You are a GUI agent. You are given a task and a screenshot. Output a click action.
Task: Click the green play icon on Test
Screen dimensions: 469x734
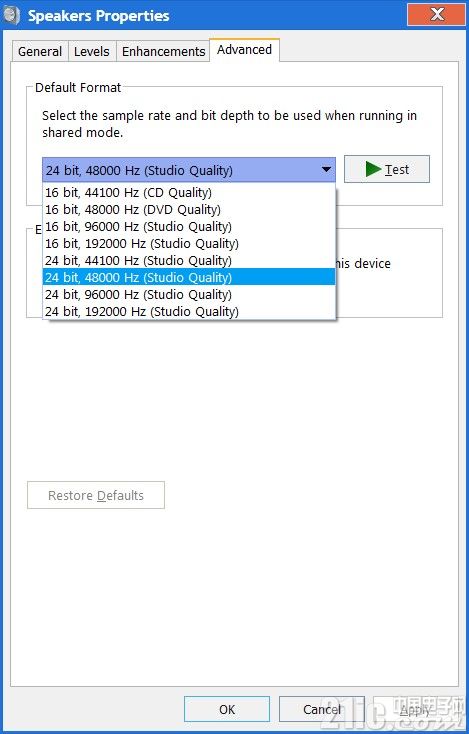coord(374,169)
